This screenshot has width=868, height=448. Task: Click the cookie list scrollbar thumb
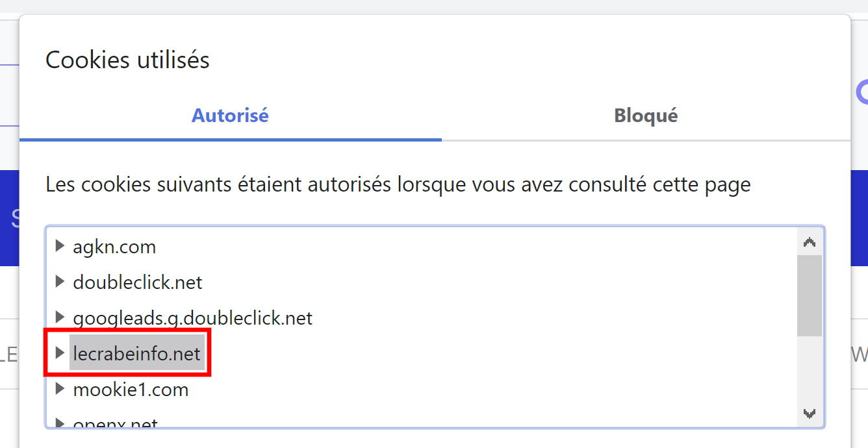tap(810, 295)
